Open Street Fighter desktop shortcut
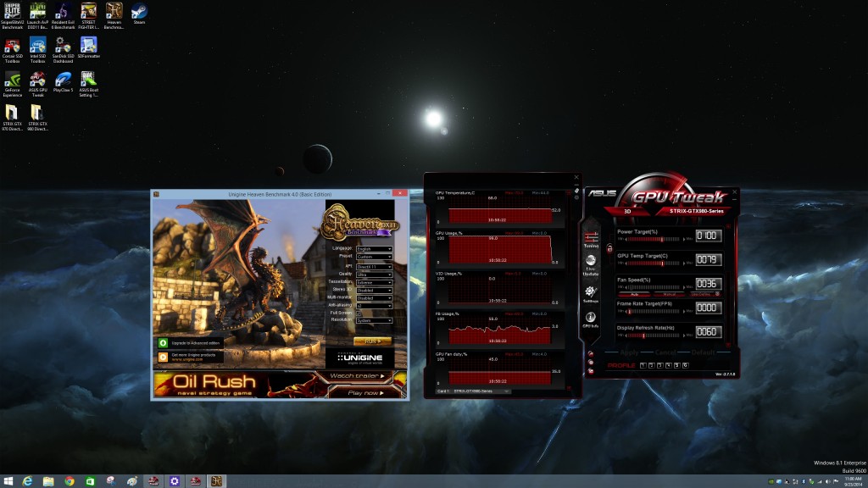Viewport: 868px width, 488px height. point(88,16)
